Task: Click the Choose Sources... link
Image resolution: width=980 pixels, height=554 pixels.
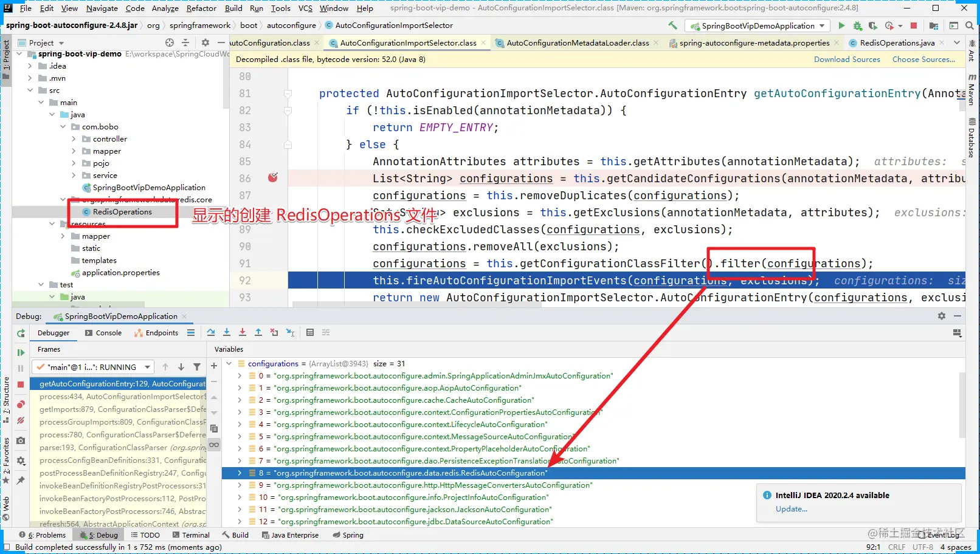Action: pyautogui.click(x=923, y=59)
